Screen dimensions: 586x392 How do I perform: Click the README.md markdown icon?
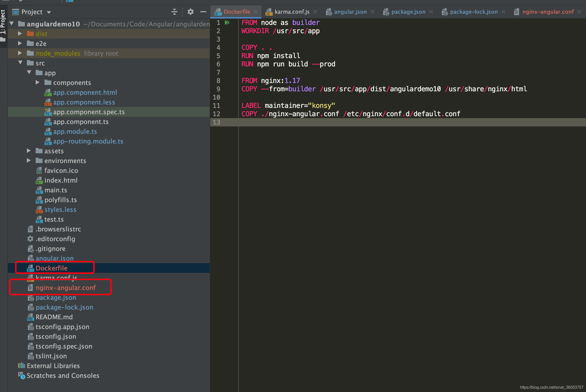pyautogui.click(x=30, y=317)
